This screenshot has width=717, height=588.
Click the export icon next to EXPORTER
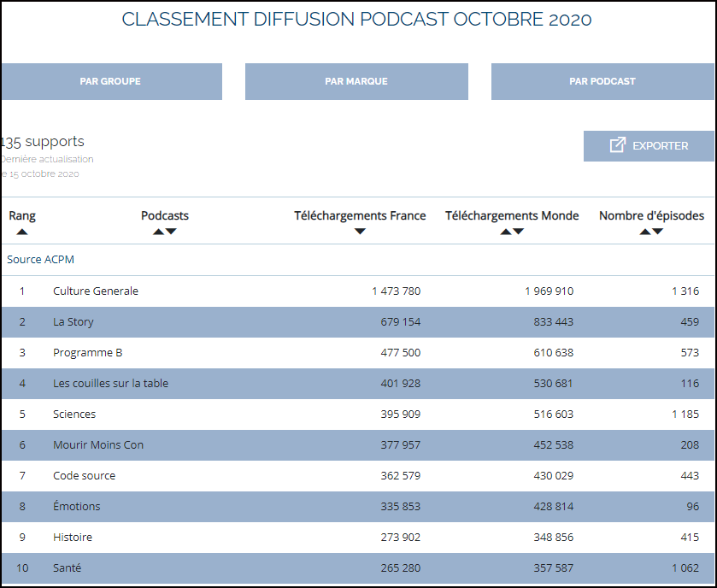615,145
